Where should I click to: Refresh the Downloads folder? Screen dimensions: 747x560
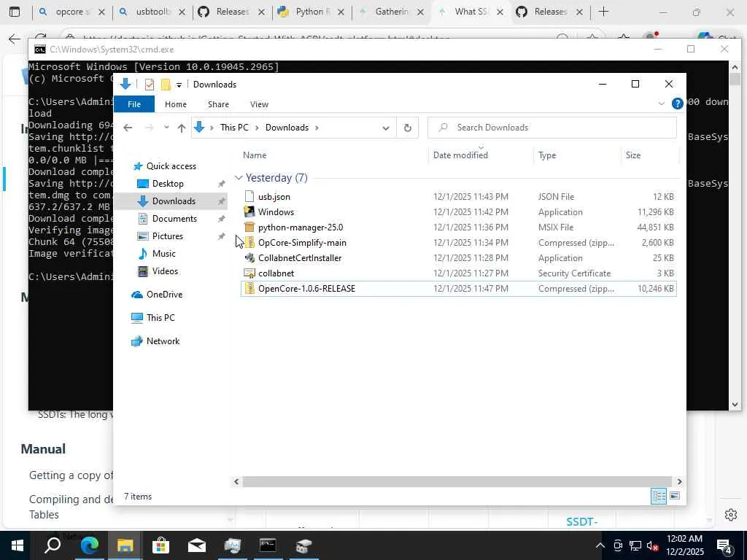tap(407, 128)
